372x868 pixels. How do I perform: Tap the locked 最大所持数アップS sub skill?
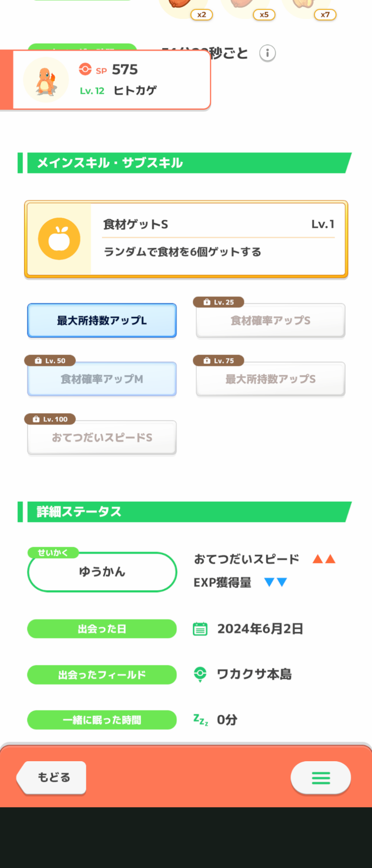coord(270,379)
